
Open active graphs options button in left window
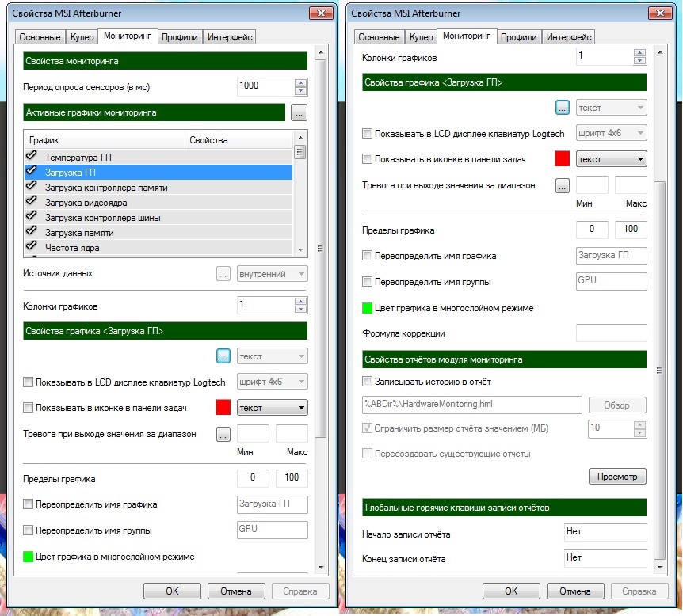click(x=299, y=112)
